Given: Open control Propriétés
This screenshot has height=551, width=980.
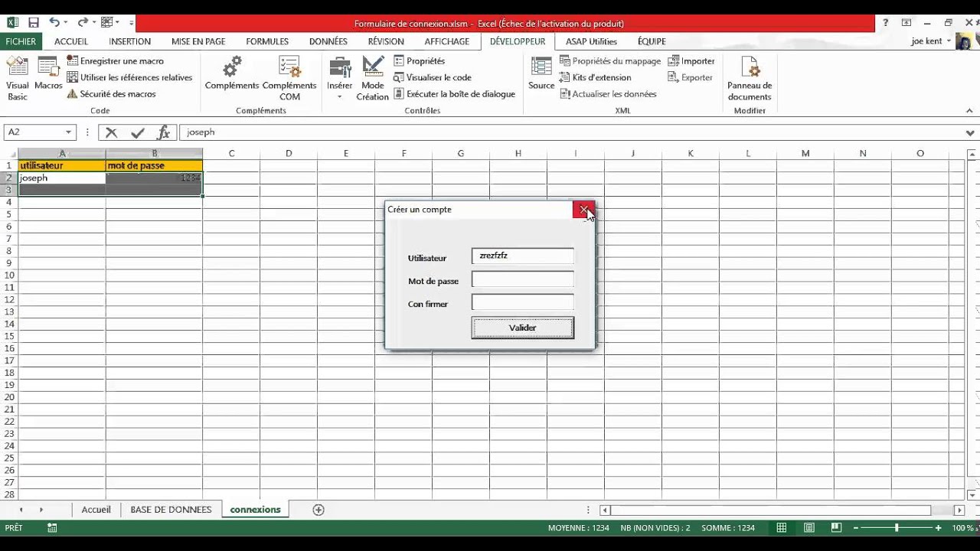Looking at the screenshot, I should pyautogui.click(x=419, y=60).
